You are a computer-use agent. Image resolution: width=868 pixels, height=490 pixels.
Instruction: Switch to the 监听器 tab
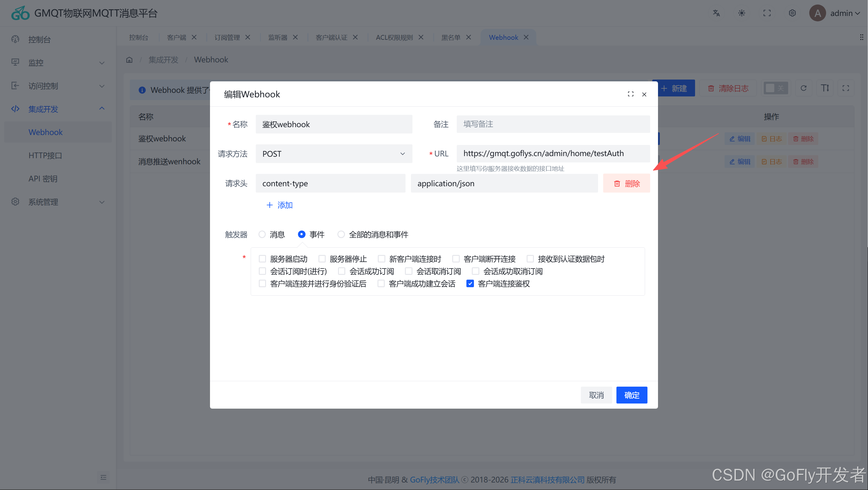click(x=278, y=37)
